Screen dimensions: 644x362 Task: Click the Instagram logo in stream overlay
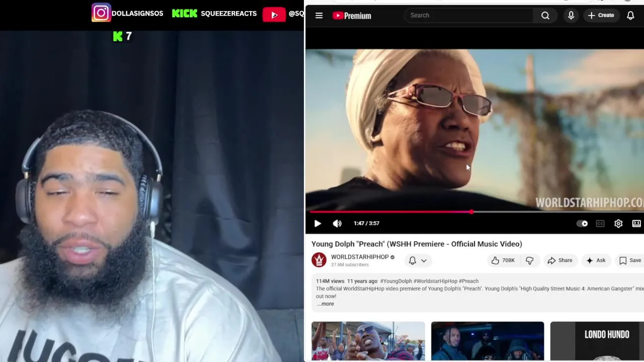pyautogui.click(x=101, y=13)
